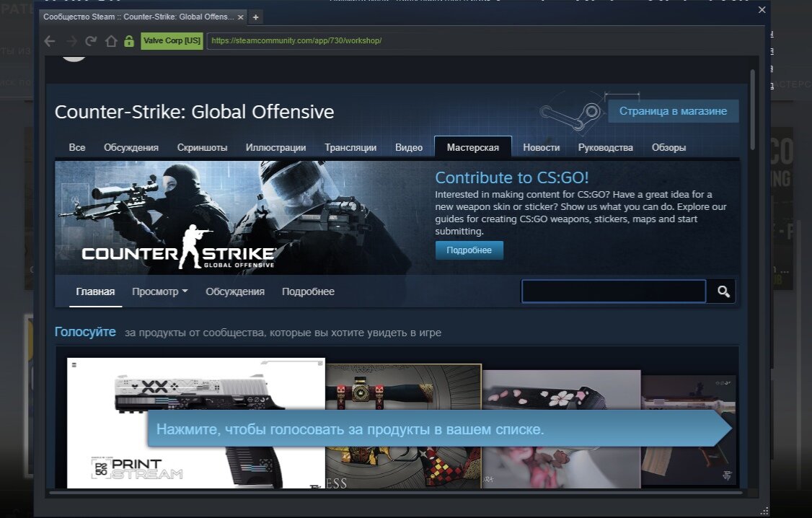
Task: Click the blue Подробнее button in banner
Action: (469, 250)
